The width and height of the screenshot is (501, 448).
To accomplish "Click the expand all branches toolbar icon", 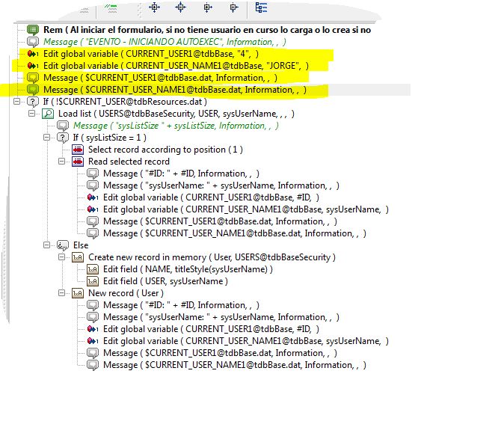I will [154, 7].
